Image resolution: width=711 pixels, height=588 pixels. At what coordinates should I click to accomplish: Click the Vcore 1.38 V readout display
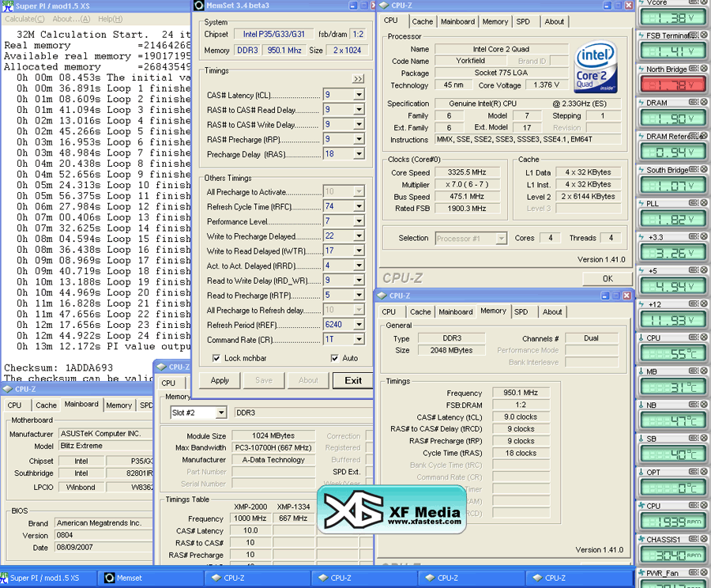[673, 18]
